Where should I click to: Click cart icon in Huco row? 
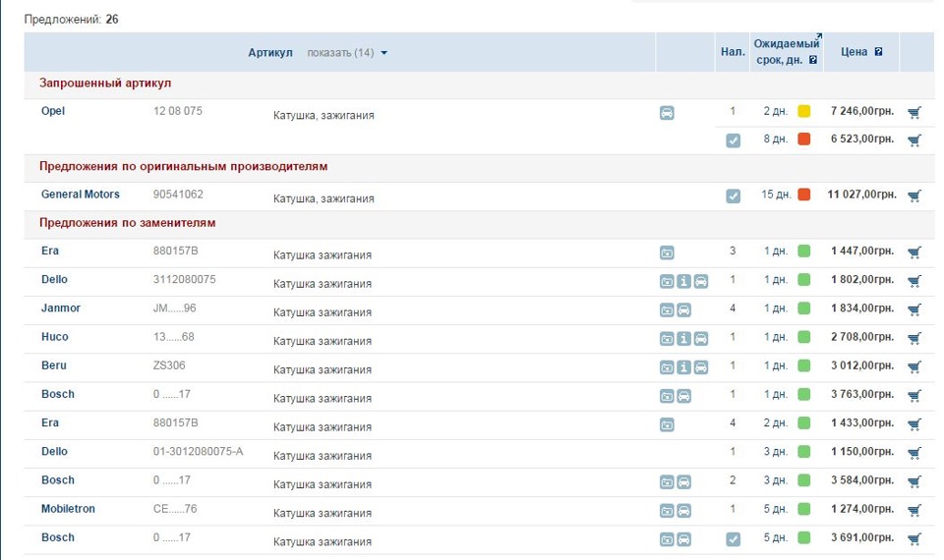pyautogui.click(x=914, y=338)
